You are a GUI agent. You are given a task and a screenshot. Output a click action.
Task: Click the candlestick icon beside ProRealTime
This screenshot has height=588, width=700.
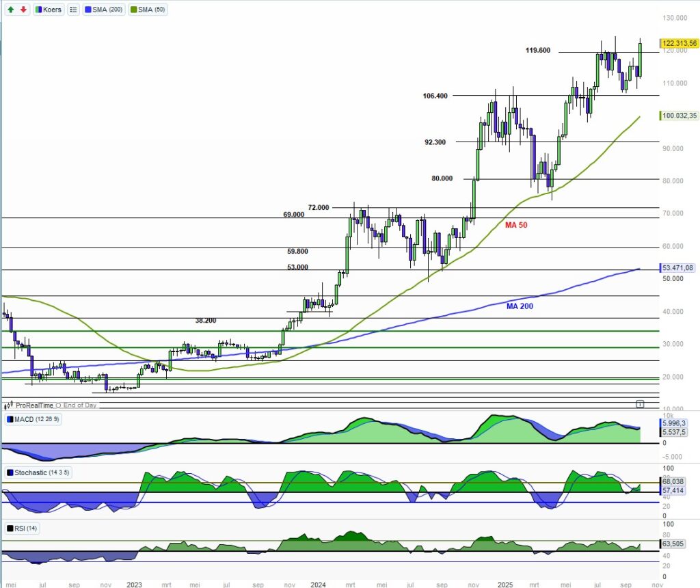10,405
